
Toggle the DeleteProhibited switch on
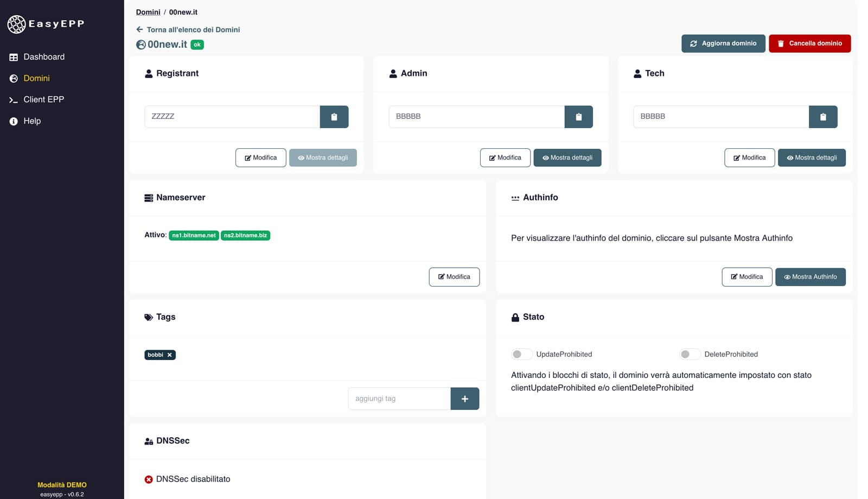(x=689, y=355)
